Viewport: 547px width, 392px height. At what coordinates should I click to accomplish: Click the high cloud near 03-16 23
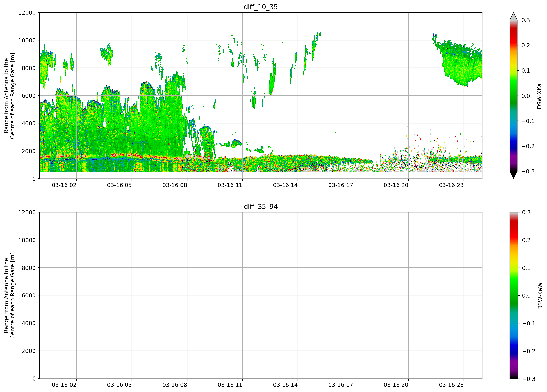point(458,63)
